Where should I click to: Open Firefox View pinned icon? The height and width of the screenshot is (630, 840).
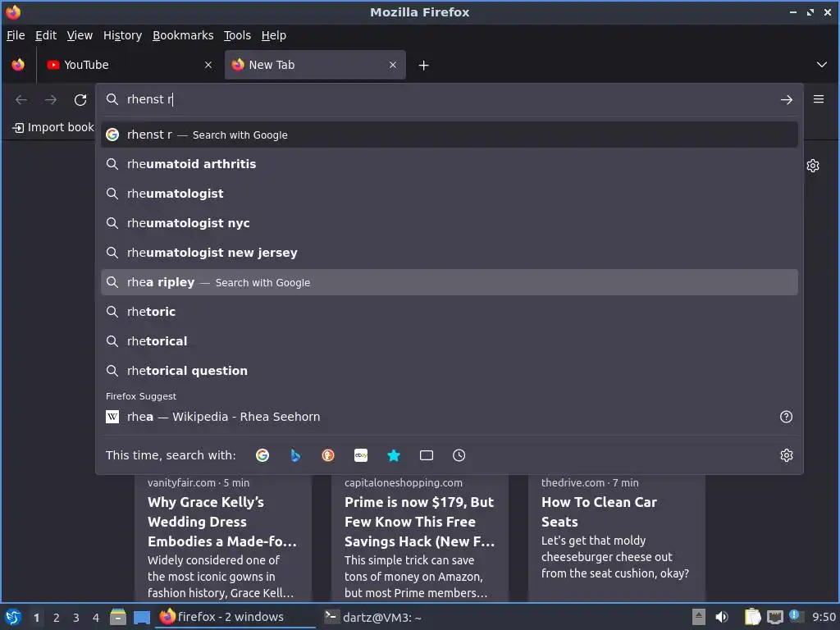point(18,65)
